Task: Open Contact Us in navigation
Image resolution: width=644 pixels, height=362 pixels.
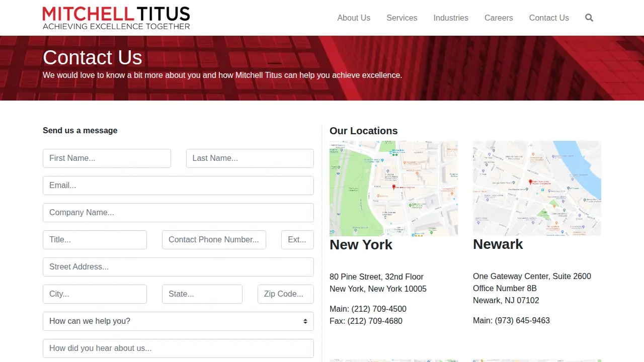Action: click(549, 18)
